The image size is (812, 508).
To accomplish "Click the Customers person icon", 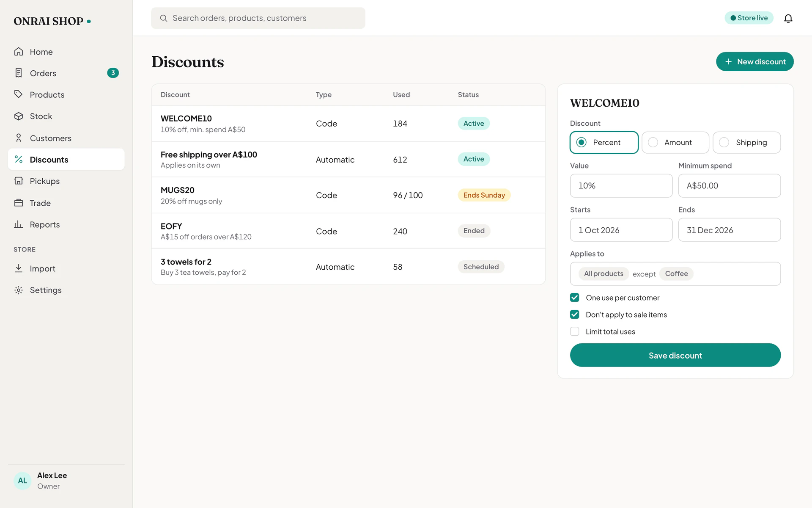I will coord(19,138).
